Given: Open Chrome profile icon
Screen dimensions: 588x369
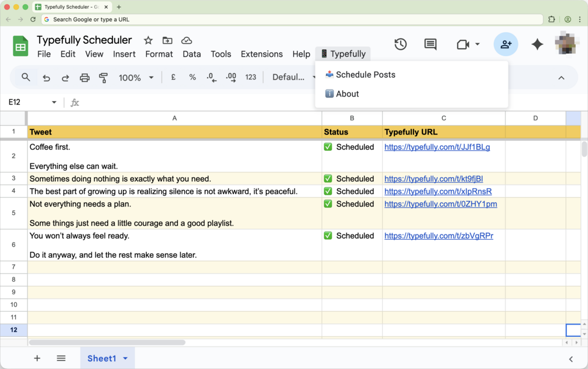Looking at the screenshot, I should pyautogui.click(x=568, y=19).
